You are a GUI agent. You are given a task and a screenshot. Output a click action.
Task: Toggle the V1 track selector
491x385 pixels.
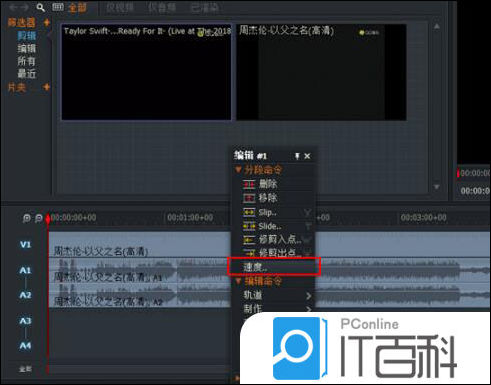(25, 245)
